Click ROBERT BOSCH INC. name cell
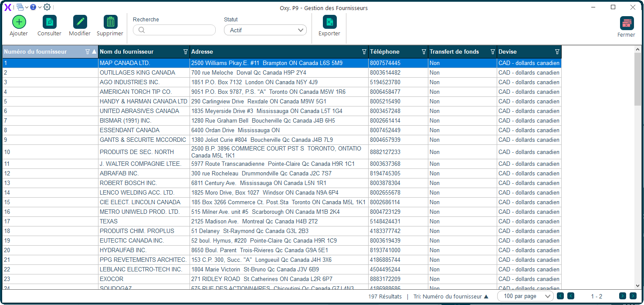 144,183
